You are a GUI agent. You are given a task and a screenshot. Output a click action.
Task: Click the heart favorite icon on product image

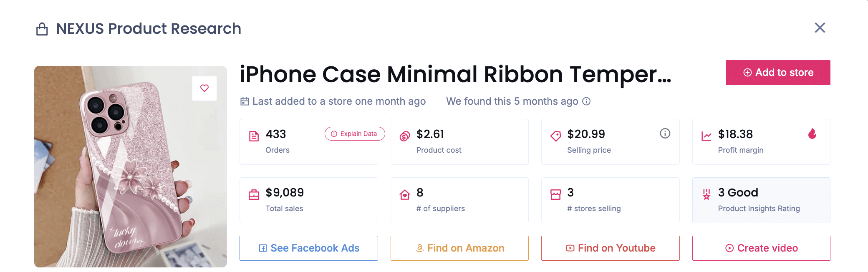pos(204,88)
